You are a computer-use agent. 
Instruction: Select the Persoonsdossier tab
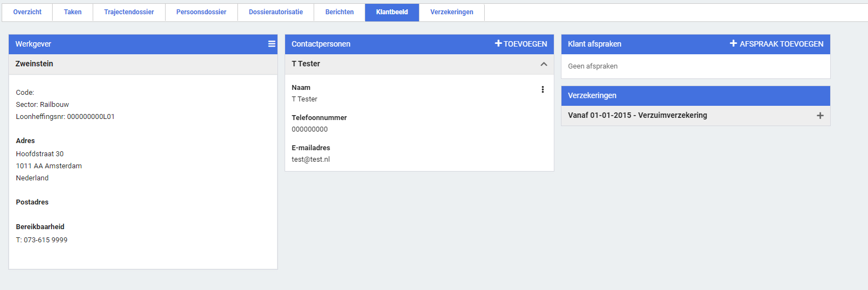[x=201, y=12]
